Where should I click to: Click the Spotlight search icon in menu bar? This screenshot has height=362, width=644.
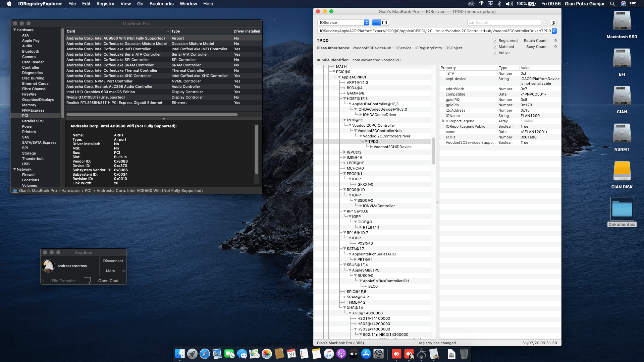(612, 4)
